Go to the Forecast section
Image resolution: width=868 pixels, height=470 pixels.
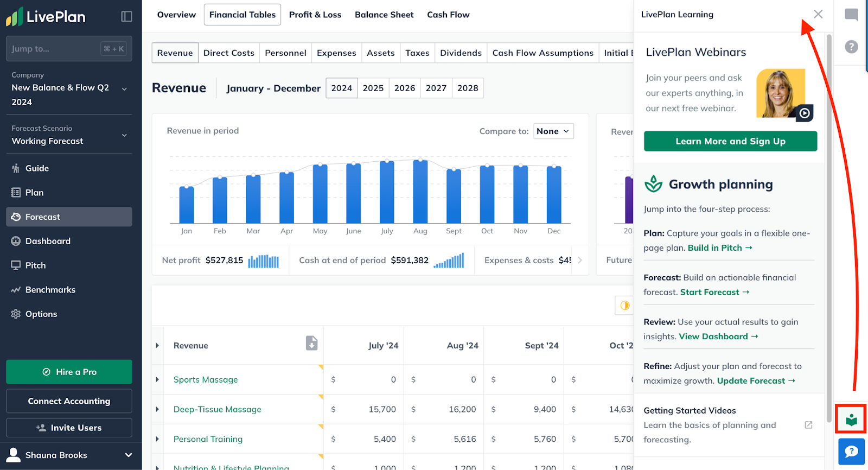pyautogui.click(x=69, y=217)
